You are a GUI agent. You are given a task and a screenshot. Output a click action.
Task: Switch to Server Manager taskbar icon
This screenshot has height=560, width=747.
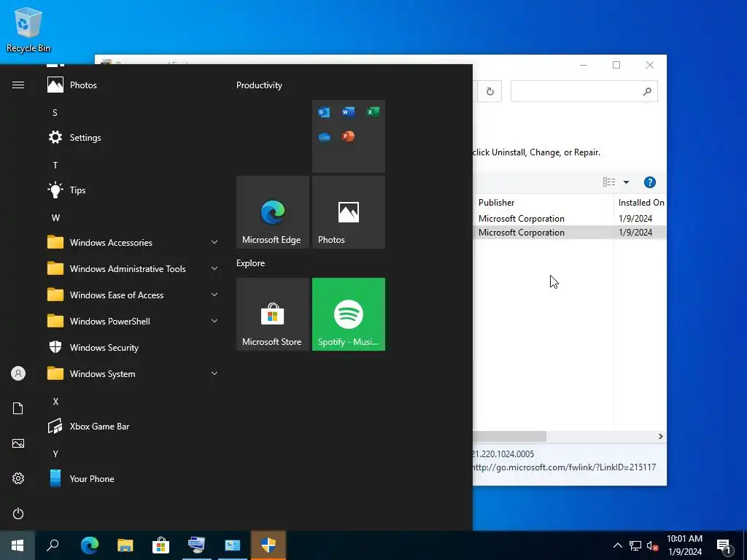197,545
